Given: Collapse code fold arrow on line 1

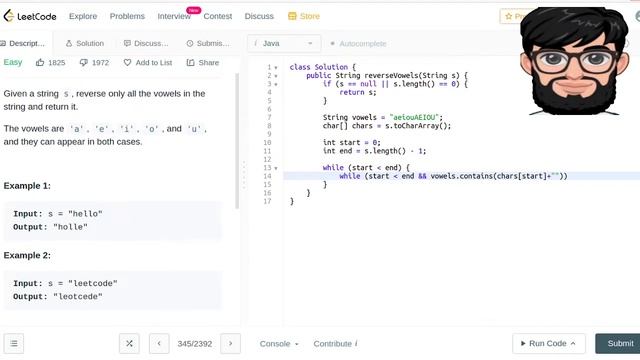Looking at the screenshot, I should click(276, 68).
